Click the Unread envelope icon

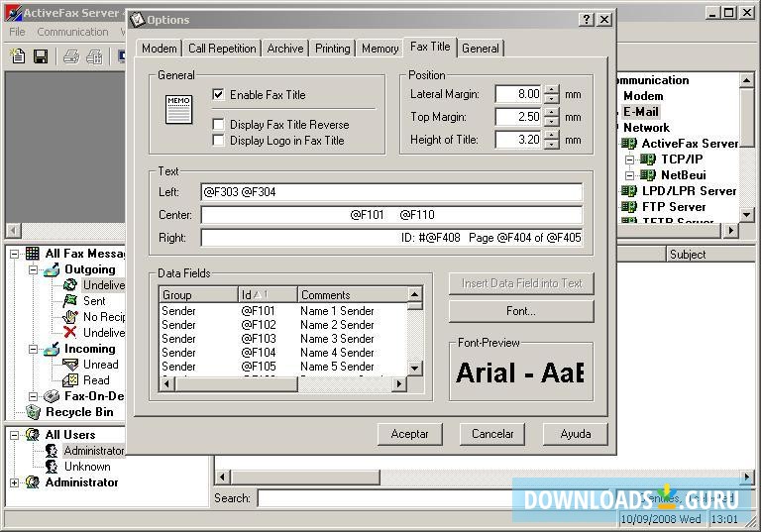(x=70, y=365)
